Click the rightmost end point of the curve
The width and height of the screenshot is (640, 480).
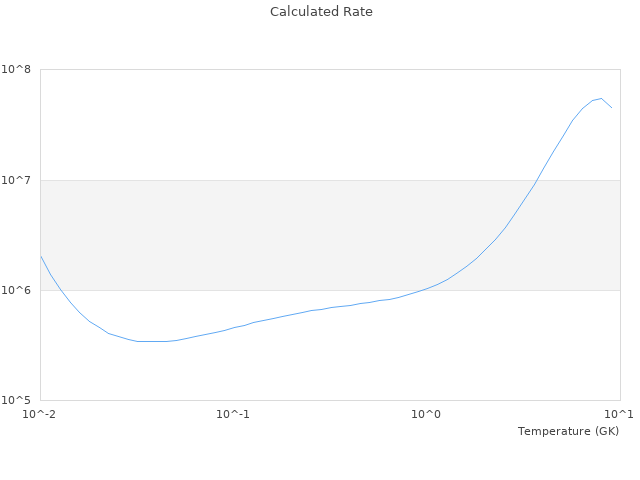(611, 107)
